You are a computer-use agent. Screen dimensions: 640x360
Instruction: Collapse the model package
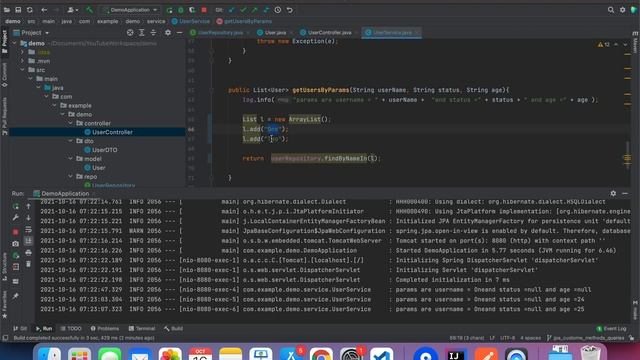pyautogui.click(x=71, y=159)
